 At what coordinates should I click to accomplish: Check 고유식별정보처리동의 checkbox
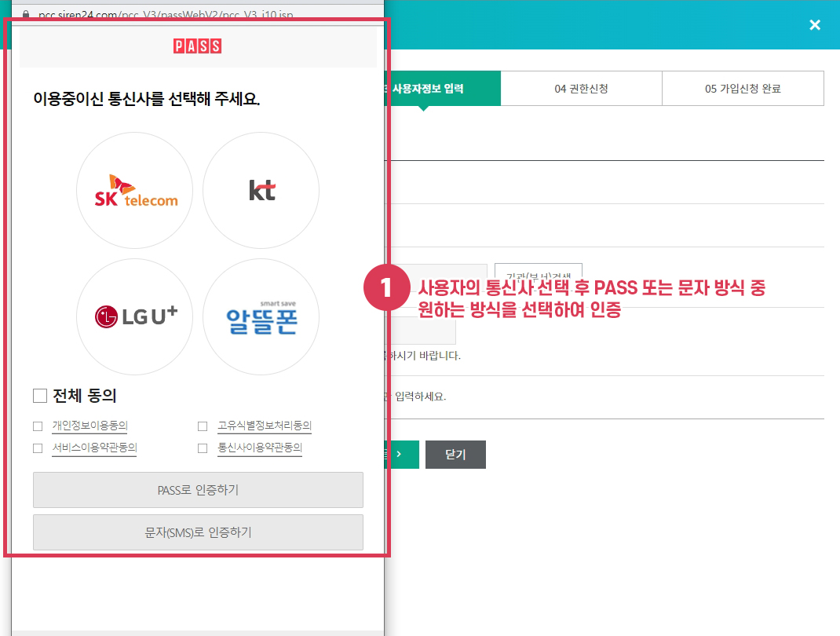[x=203, y=426]
